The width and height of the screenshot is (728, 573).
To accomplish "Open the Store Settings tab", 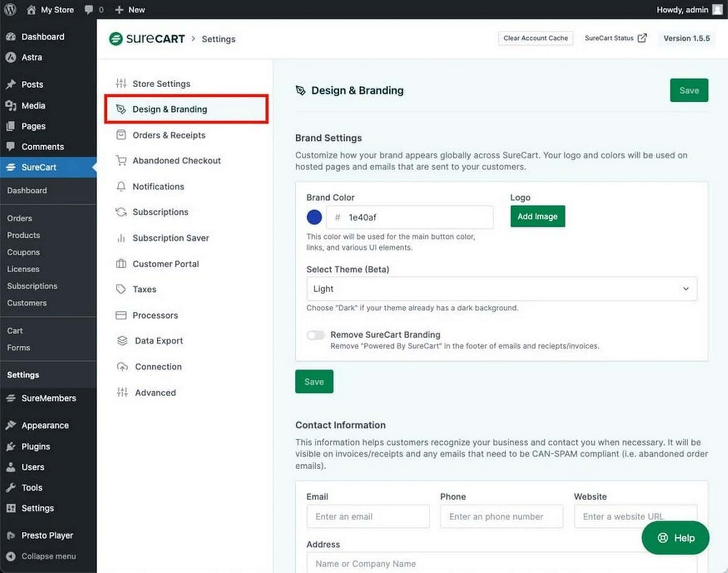I will coord(161,84).
